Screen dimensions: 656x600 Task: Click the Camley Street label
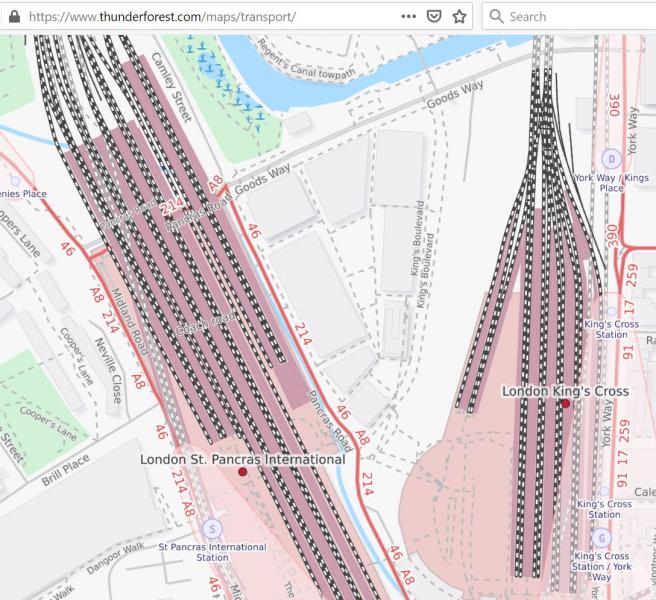[171, 87]
